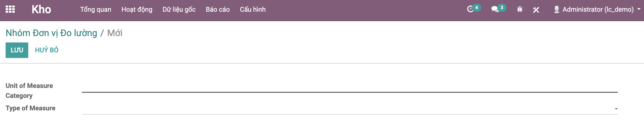Go back to Nhóm Đơn vị Đo lường
644x134 pixels.
click(x=51, y=33)
